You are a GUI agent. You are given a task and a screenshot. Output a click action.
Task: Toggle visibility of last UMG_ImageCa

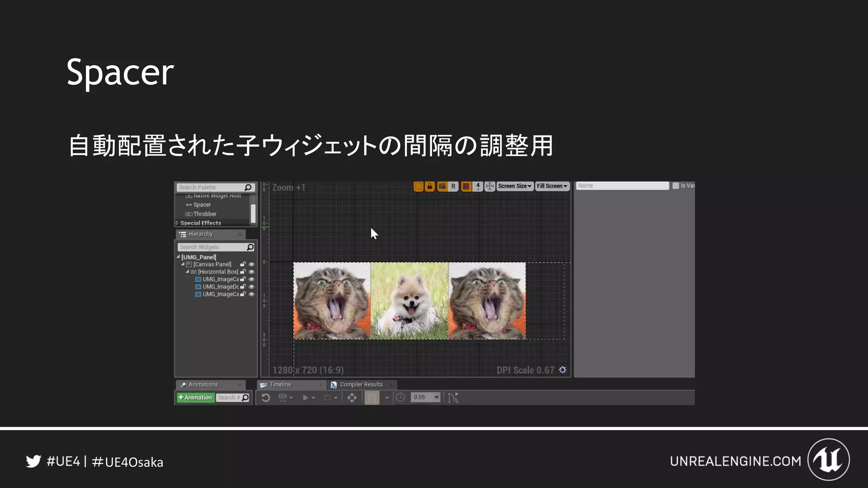coord(251,294)
